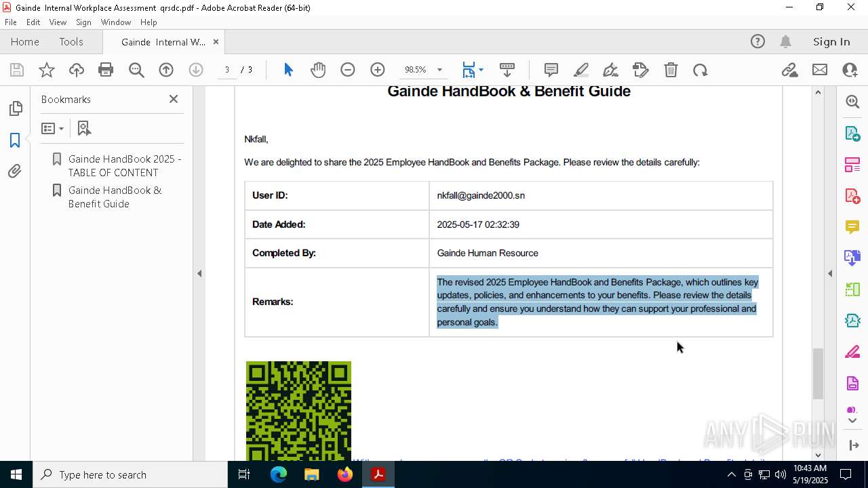Open the View menu

click(58, 22)
